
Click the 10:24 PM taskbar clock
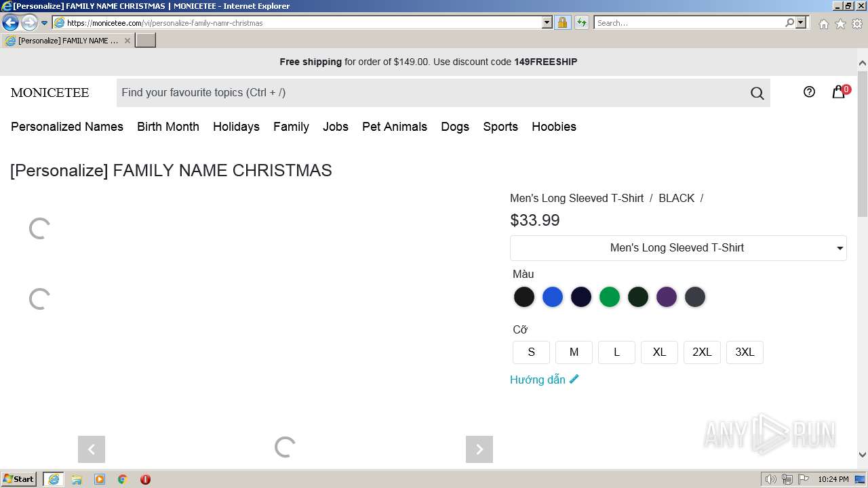click(x=833, y=479)
